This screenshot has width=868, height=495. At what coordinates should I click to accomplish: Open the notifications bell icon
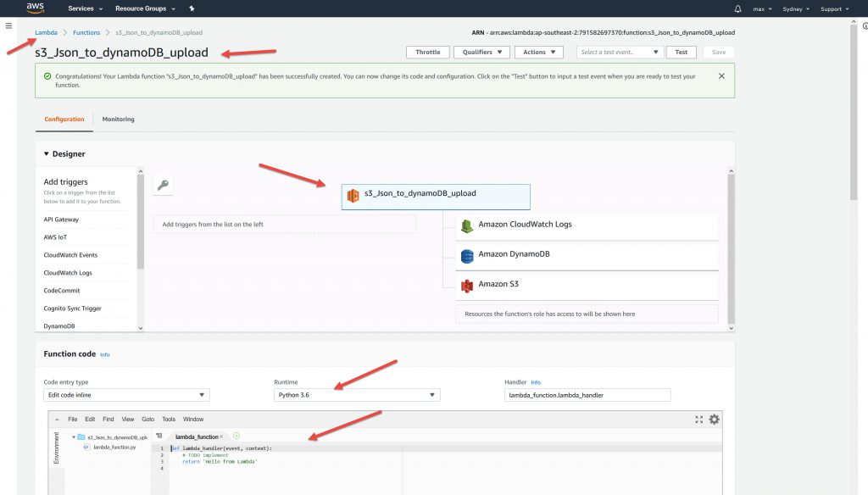pyautogui.click(x=737, y=8)
